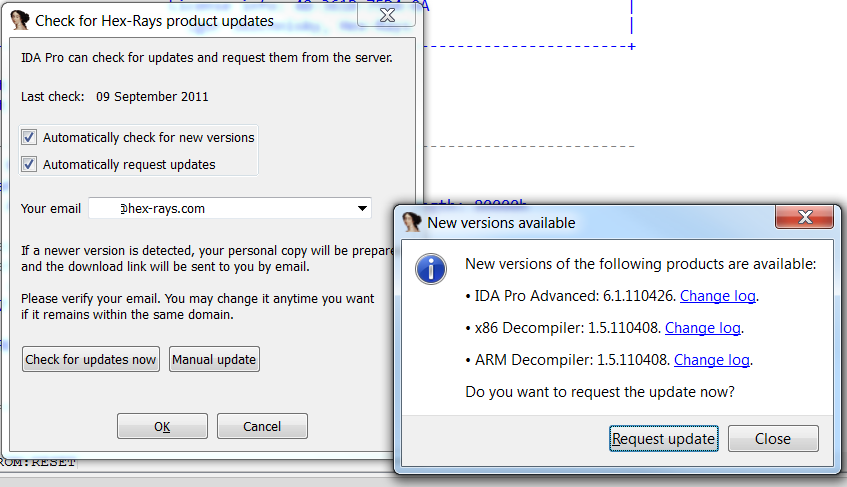847x487 pixels.
Task: Confirm with OK in update dialog
Action: pyautogui.click(x=162, y=427)
